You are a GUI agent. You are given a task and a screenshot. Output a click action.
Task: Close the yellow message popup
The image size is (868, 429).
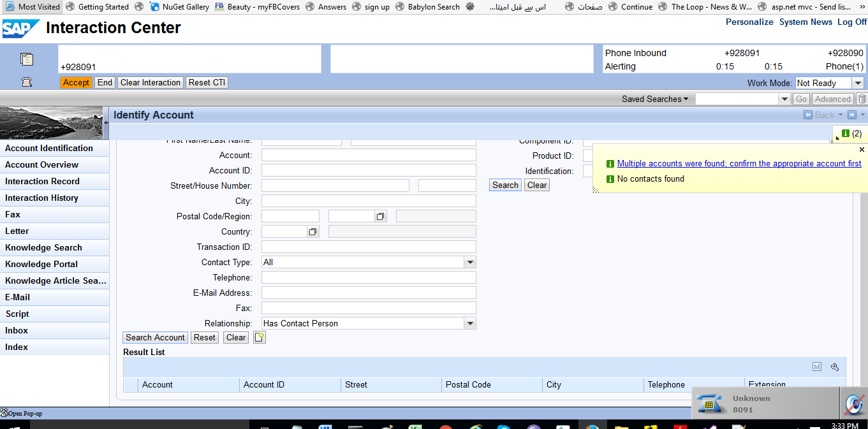[x=862, y=150]
